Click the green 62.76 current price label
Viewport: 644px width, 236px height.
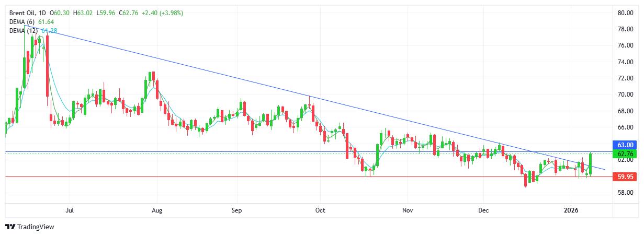pyautogui.click(x=626, y=154)
